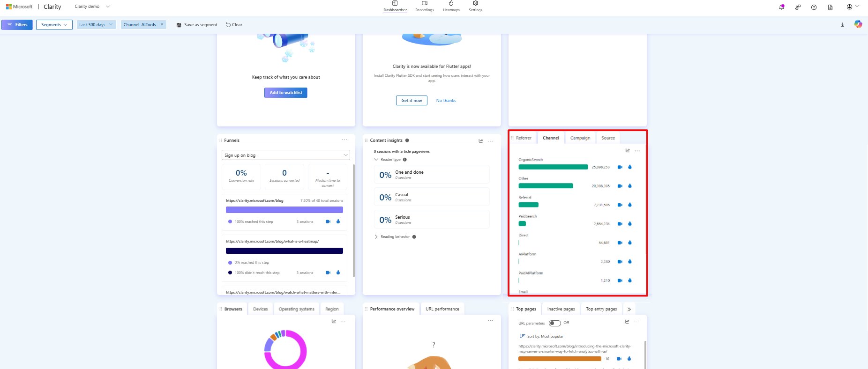Viewport: 868px width, 369px height.
Task: Select the One and done card
Action: click(x=432, y=174)
